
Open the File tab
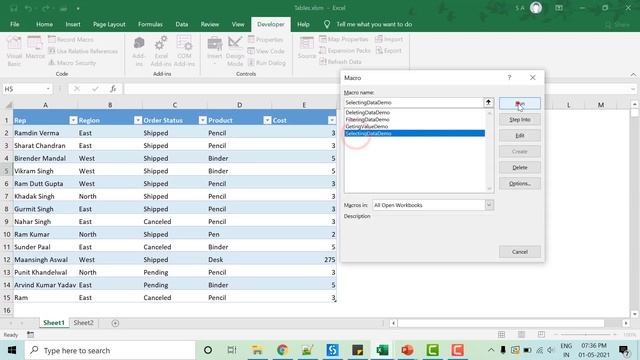15,24
